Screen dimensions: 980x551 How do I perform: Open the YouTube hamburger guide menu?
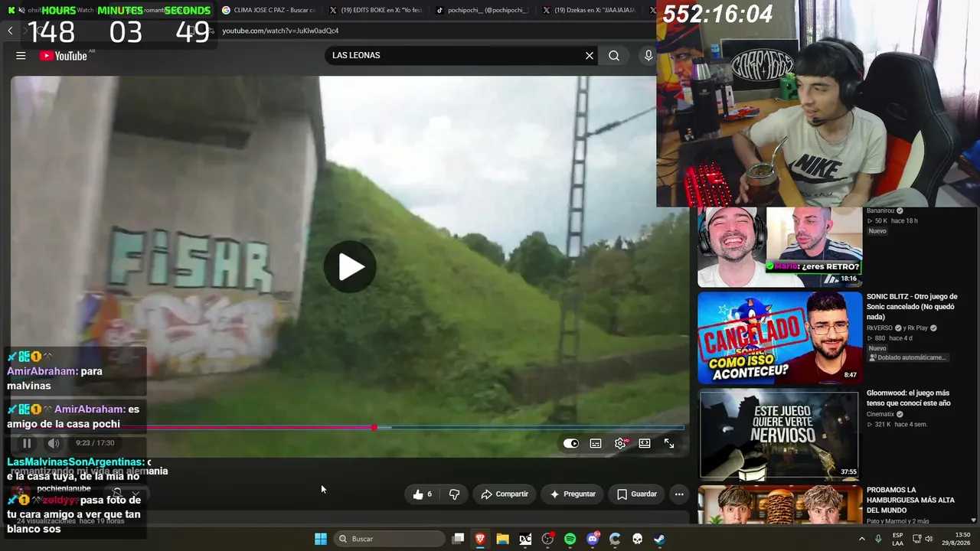(x=21, y=55)
